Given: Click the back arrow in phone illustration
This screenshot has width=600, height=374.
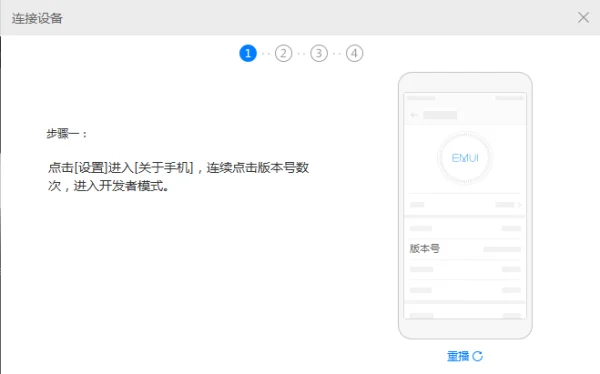Looking at the screenshot, I should tap(414, 115).
